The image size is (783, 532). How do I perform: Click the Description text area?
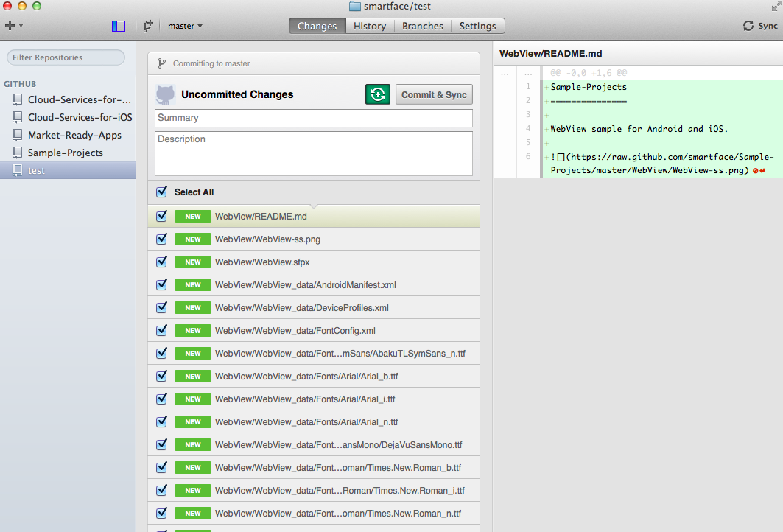point(314,153)
